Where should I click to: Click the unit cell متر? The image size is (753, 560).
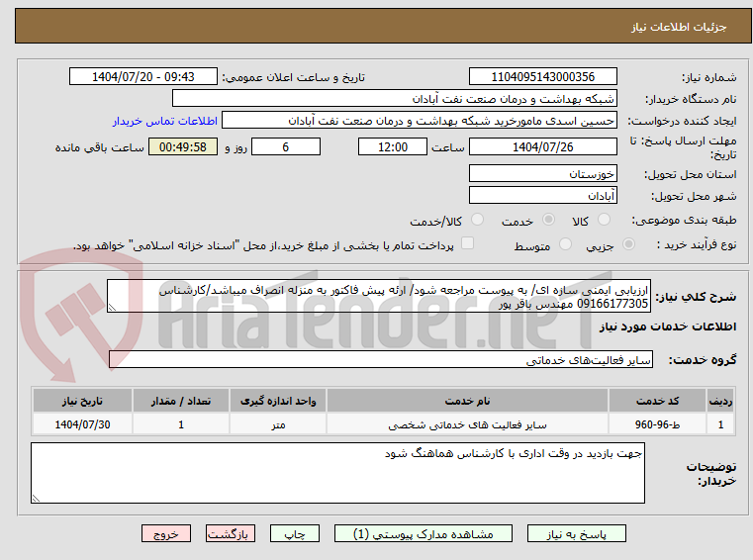(278, 424)
